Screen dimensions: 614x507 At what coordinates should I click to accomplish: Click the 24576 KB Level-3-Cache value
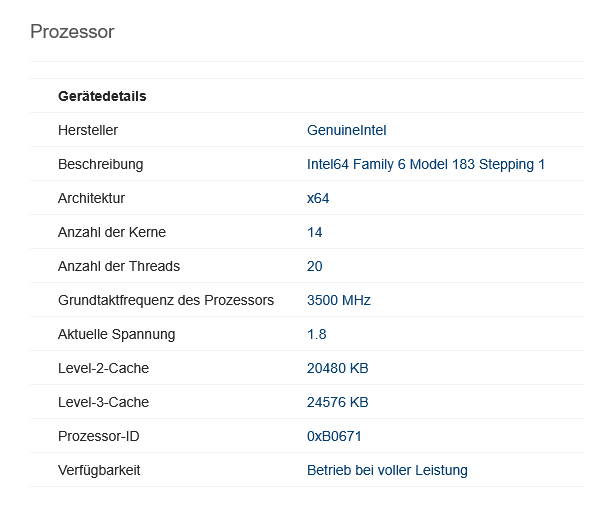click(338, 402)
